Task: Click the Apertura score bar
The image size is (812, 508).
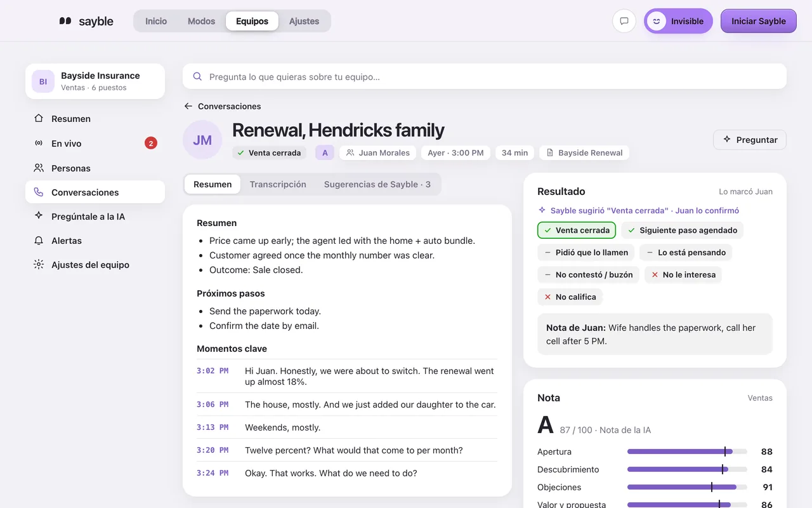Action: 687,451
